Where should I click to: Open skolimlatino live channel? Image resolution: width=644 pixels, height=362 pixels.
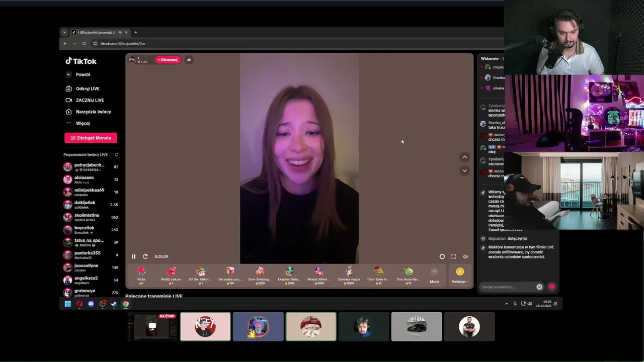[x=91, y=217]
